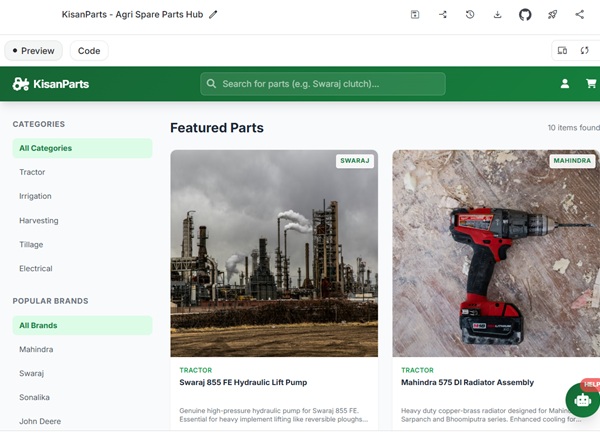Open the Mahindra radiator product image
The width and height of the screenshot is (600, 433).
496,253
